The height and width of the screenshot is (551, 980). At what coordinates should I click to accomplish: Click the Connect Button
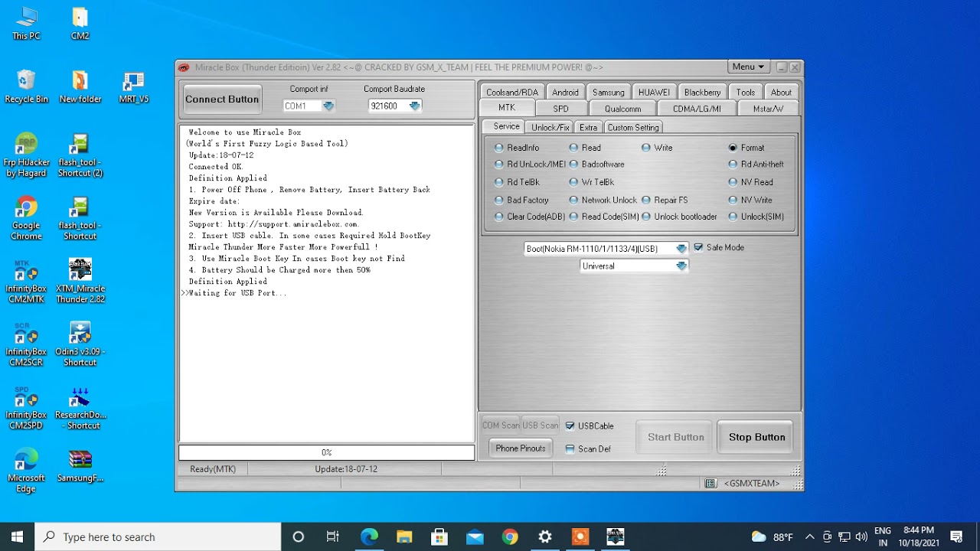coord(222,99)
